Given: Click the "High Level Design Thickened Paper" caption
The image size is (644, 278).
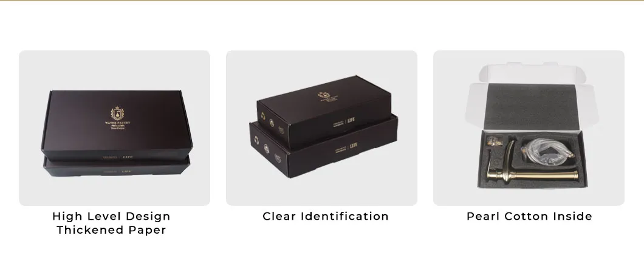Looking at the screenshot, I should [x=111, y=223].
